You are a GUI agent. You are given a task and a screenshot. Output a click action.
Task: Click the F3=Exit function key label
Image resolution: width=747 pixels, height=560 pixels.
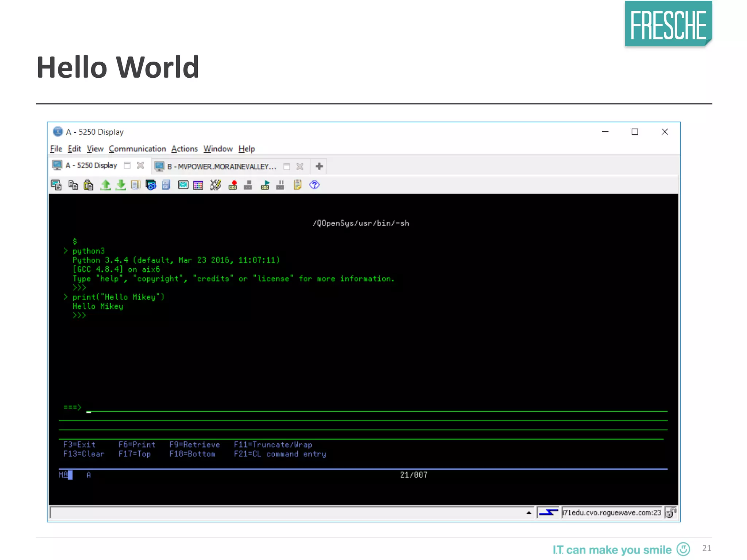click(79, 444)
